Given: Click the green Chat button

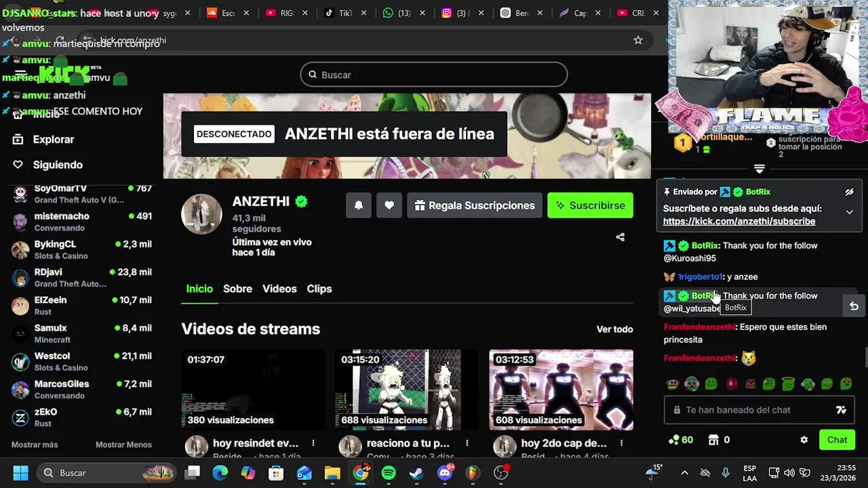Looking at the screenshot, I should 837,440.
